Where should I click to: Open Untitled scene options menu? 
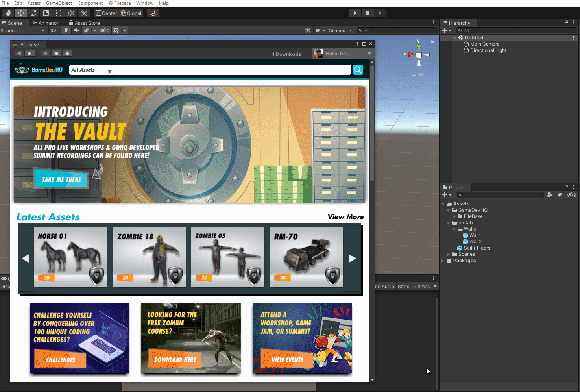point(574,38)
